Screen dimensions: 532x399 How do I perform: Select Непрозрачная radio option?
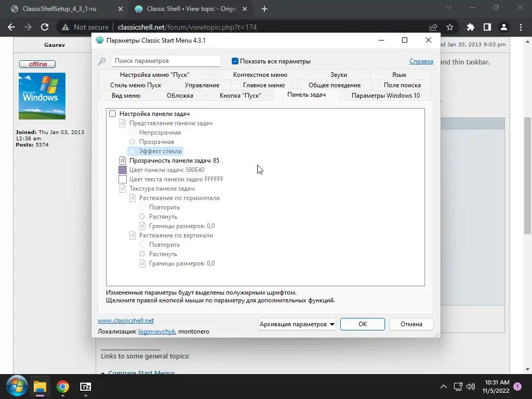click(132, 132)
